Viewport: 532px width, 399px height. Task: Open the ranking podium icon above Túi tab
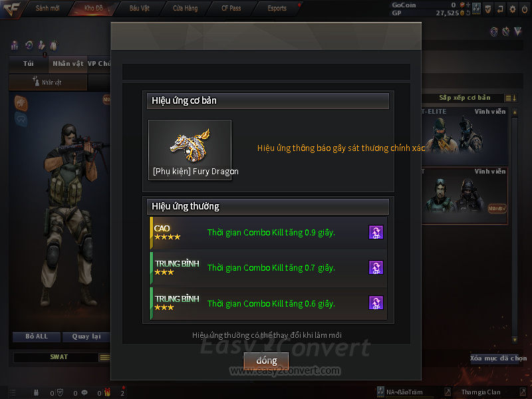tap(15, 45)
